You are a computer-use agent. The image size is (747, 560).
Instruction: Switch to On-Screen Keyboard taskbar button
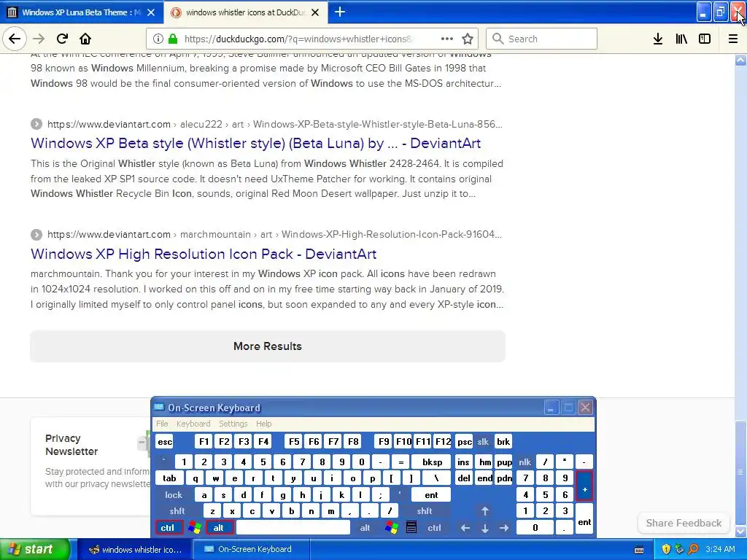pyautogui.click(x=252, y=549)
